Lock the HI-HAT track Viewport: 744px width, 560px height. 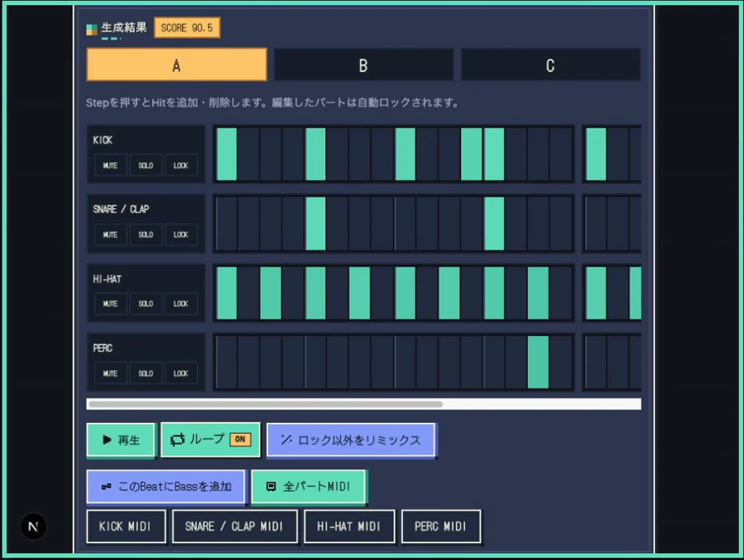coord(180,304)
